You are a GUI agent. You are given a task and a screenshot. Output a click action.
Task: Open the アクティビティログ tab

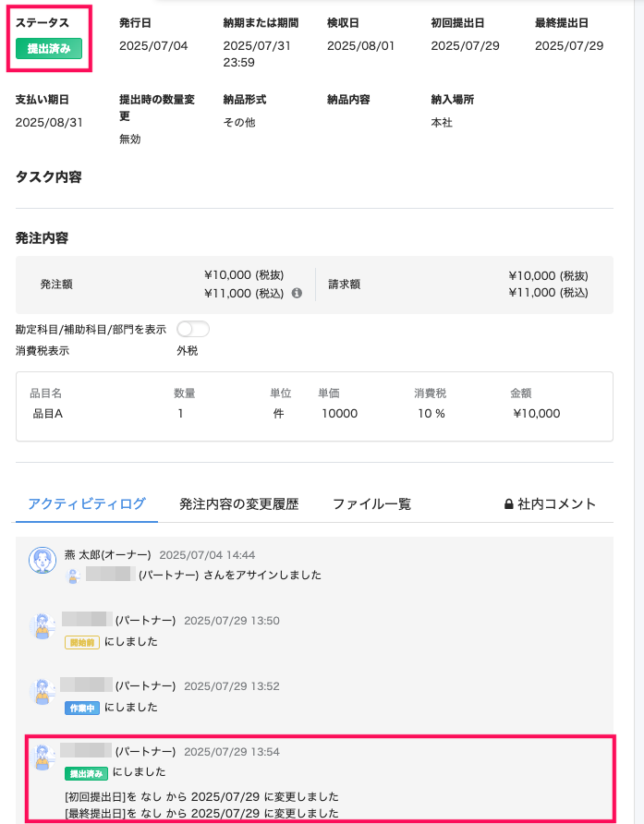pos(87,504)
